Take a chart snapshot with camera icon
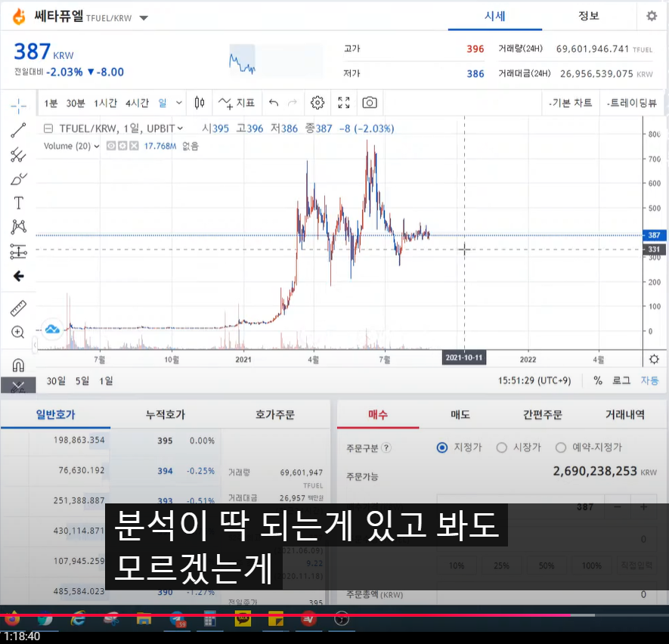Screen dimensions: 669x644 (x=370, y=103)
